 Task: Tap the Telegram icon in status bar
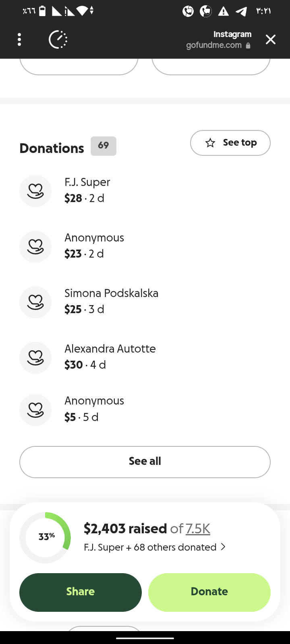241,11
